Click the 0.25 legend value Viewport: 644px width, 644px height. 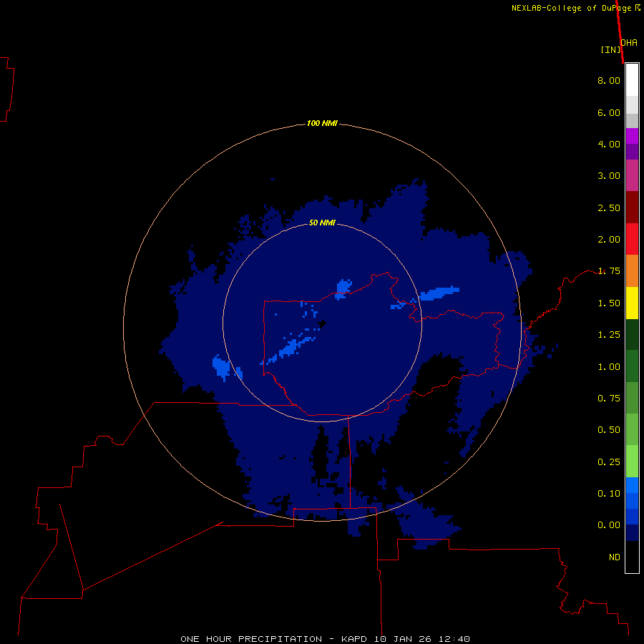tap(609, 462)
